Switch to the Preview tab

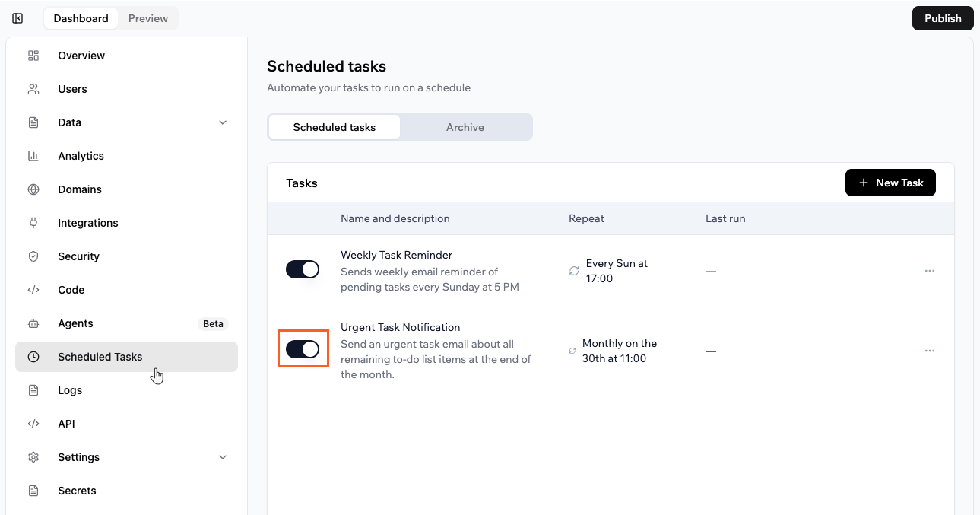coord(148,18)
